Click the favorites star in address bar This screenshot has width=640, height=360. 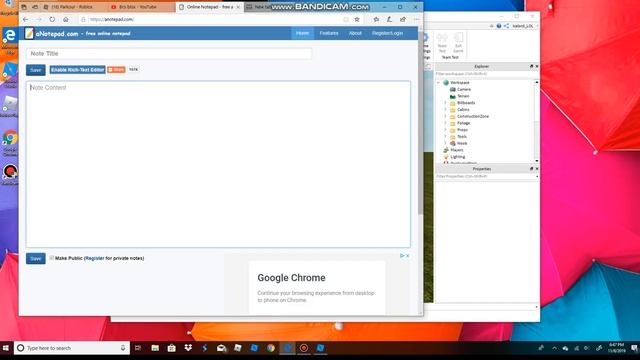357,19
